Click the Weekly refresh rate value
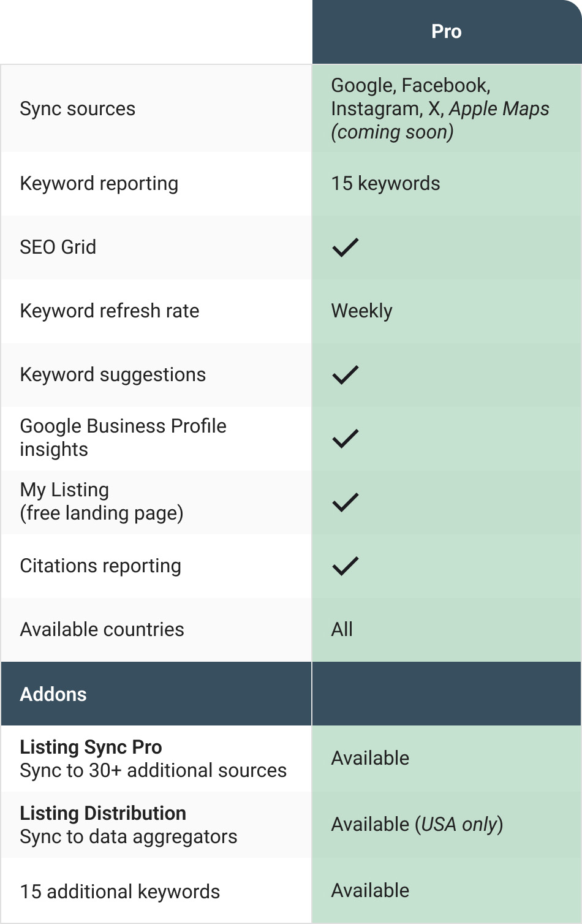Image resolution: width=582 pixels, height=924 pixels. (x=361, y=311)
